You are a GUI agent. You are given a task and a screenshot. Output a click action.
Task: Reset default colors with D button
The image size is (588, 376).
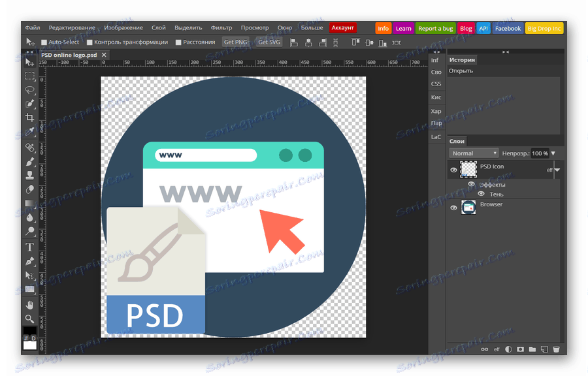coord(33,338)
